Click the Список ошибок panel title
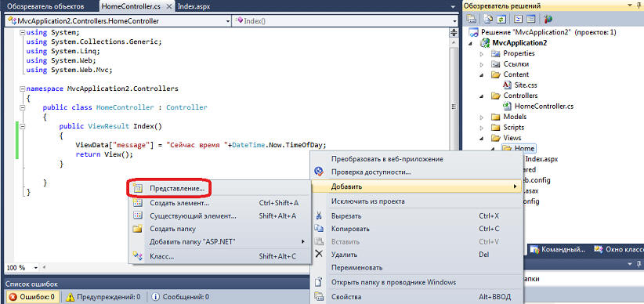644x304 pixels. 31,284
